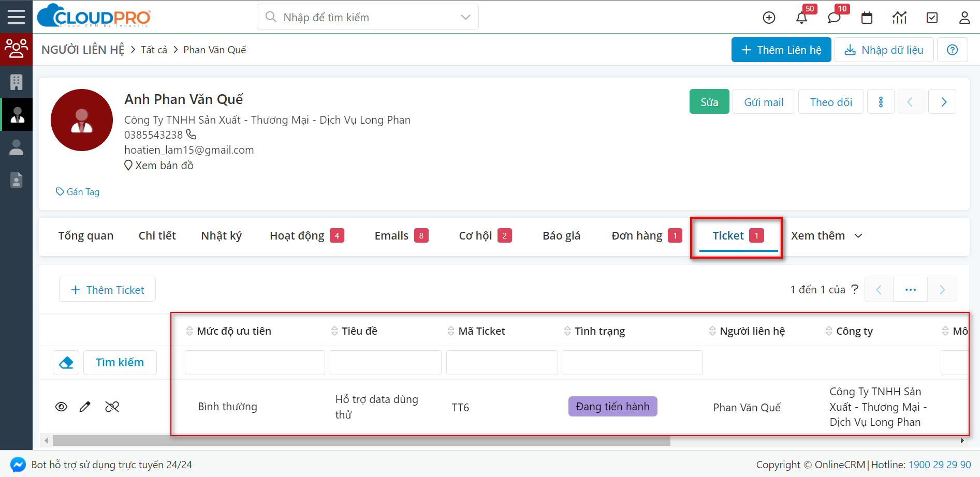Switch to the Emails tab
The width and height of the screenshot is (980, 477).
[x=401, y=236]
